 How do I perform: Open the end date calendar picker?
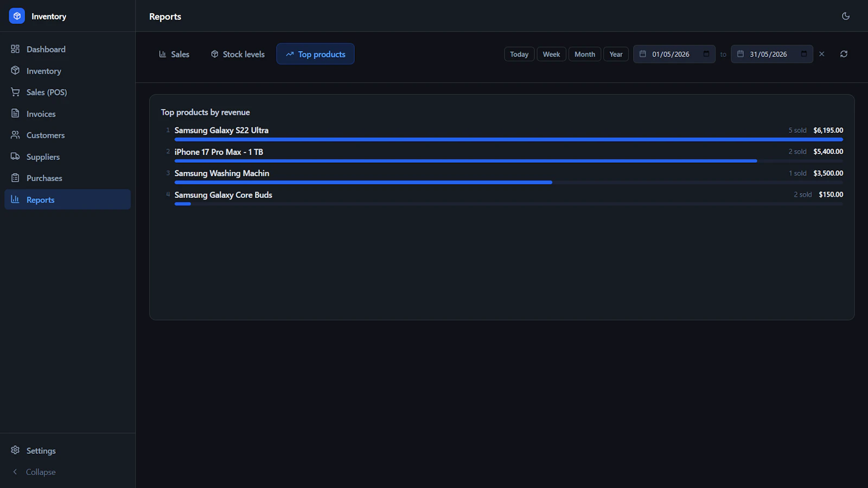pos(804,54)
